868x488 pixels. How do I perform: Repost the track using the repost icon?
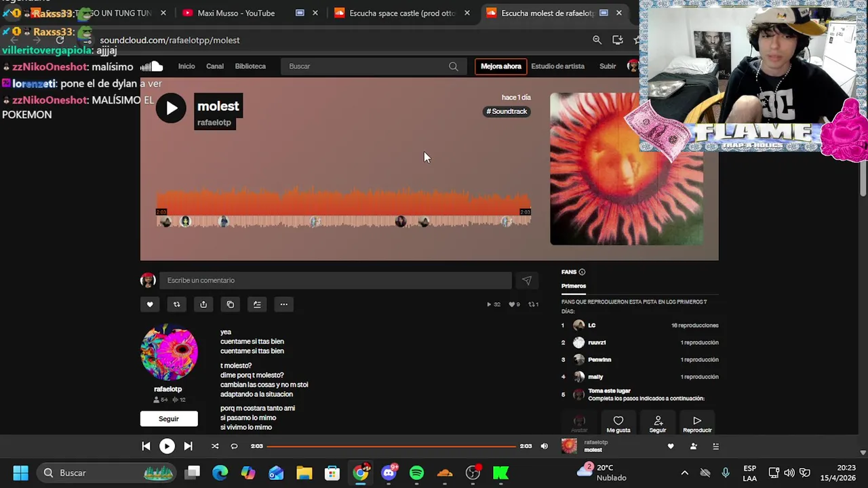176,304
